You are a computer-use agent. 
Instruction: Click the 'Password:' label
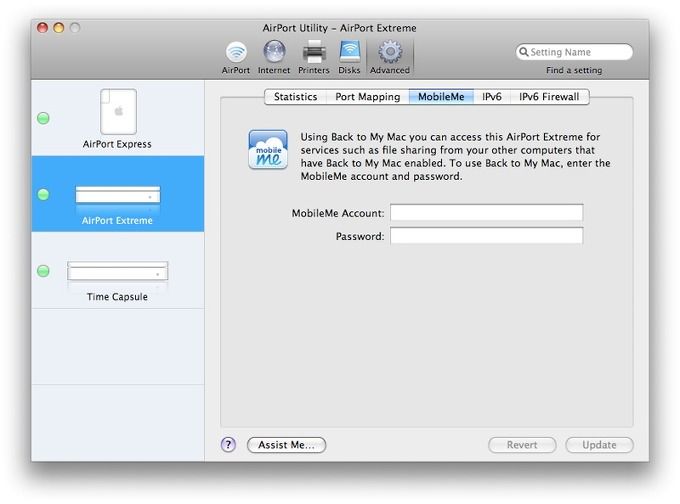point(360,236)
